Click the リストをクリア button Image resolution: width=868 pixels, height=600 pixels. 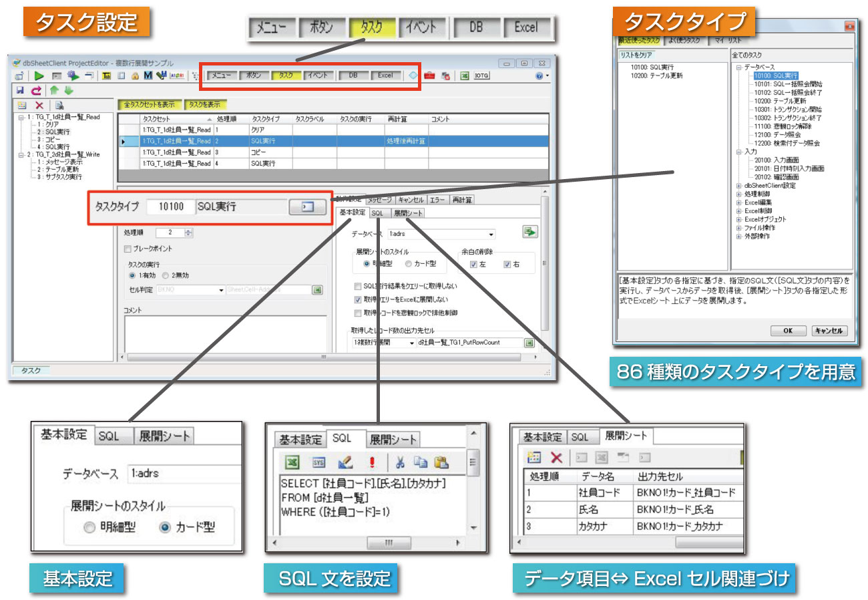(636, 54)
